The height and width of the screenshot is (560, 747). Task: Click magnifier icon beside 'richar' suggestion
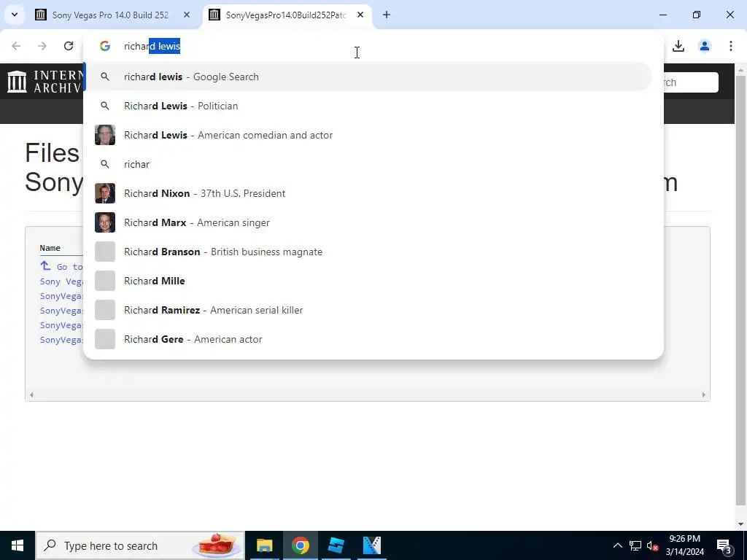click(105, 164)
